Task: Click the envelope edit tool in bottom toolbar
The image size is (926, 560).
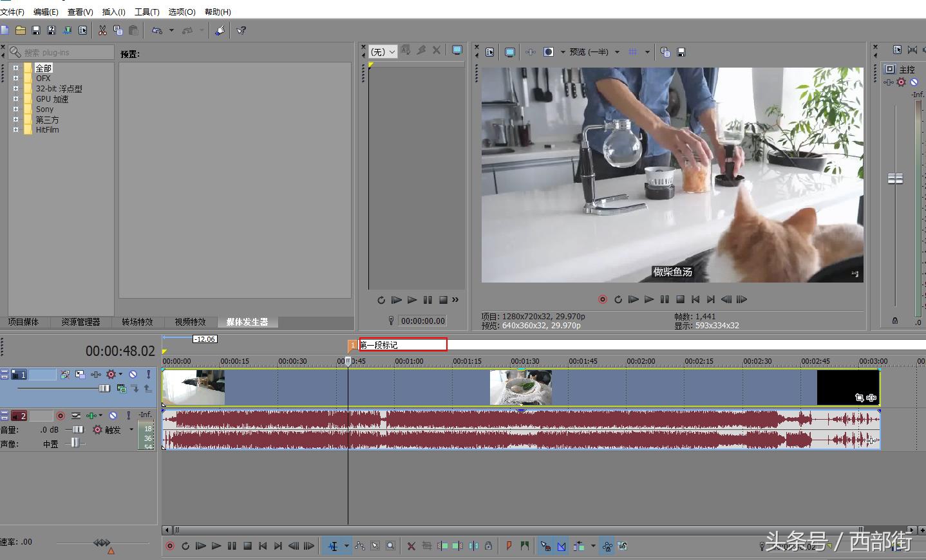Action: pyautogui.click(x=359, y=546)
